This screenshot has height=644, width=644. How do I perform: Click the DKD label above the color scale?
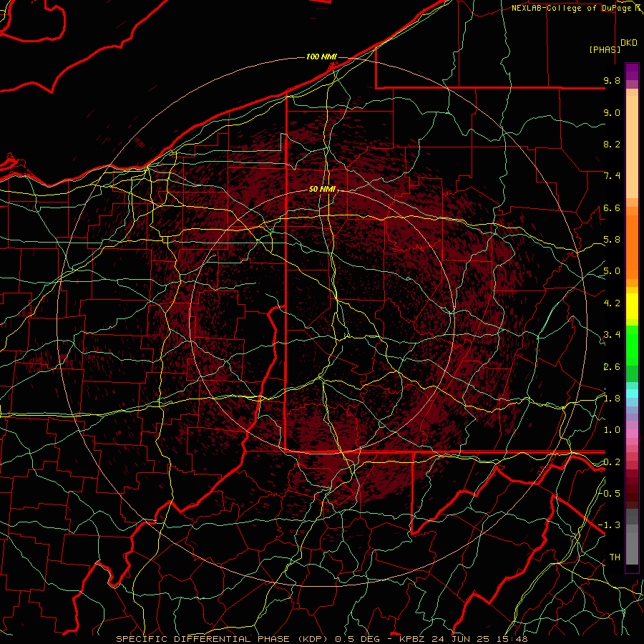coord(629,43)
